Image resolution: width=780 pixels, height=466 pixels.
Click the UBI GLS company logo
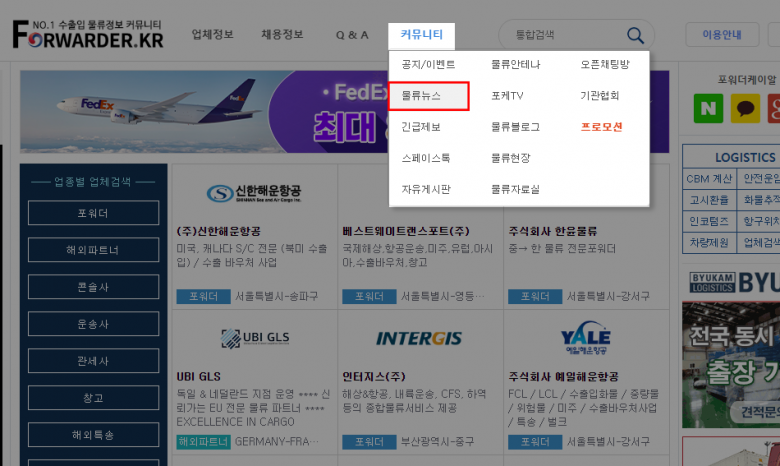point(255,338)
